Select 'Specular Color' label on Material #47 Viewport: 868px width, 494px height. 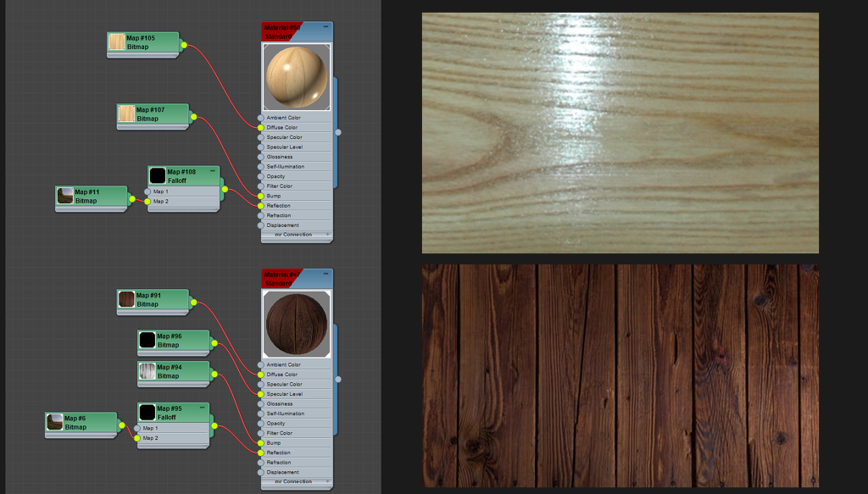pos(285,385)
